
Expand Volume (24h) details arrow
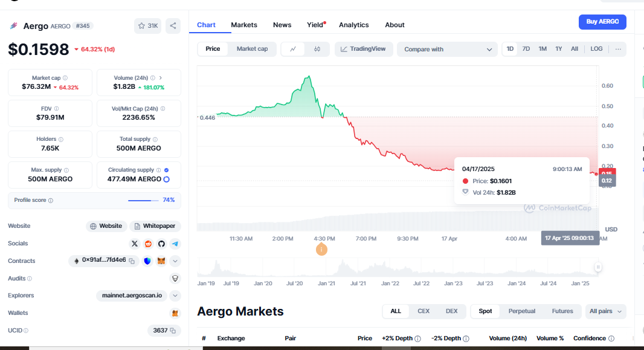tap(161, 78)
